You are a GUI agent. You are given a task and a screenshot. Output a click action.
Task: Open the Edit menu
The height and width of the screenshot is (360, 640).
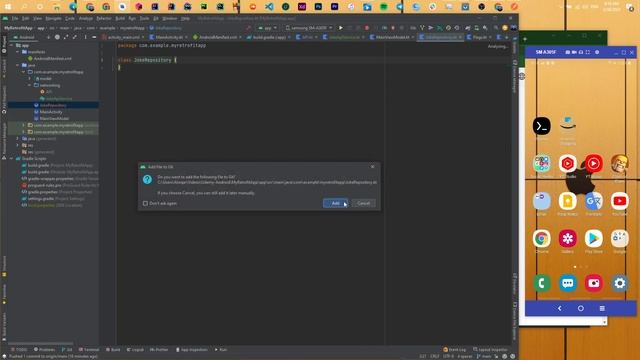click(25, 18)
